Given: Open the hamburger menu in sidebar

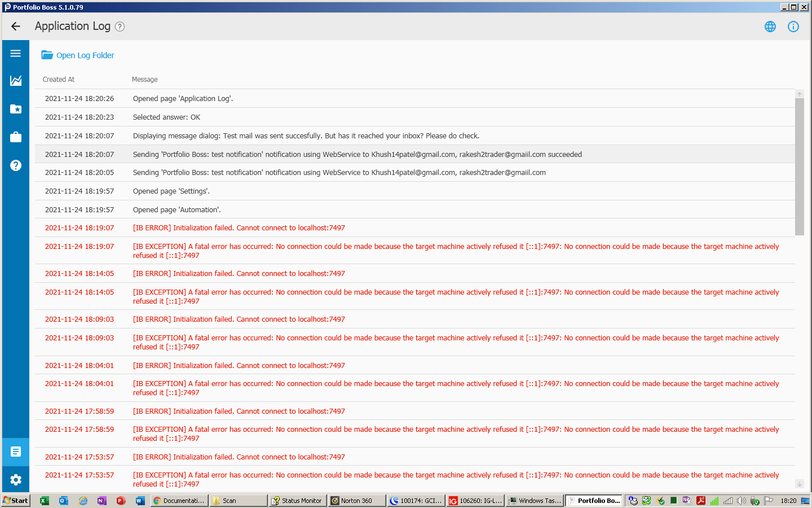Looking at the screenshot, I should [x=16, y=54].
